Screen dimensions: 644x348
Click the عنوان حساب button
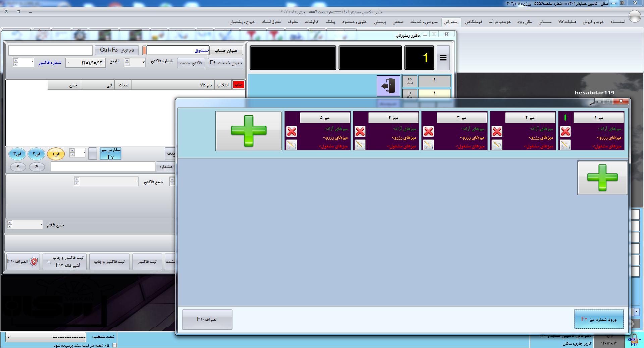coord(226,51)
